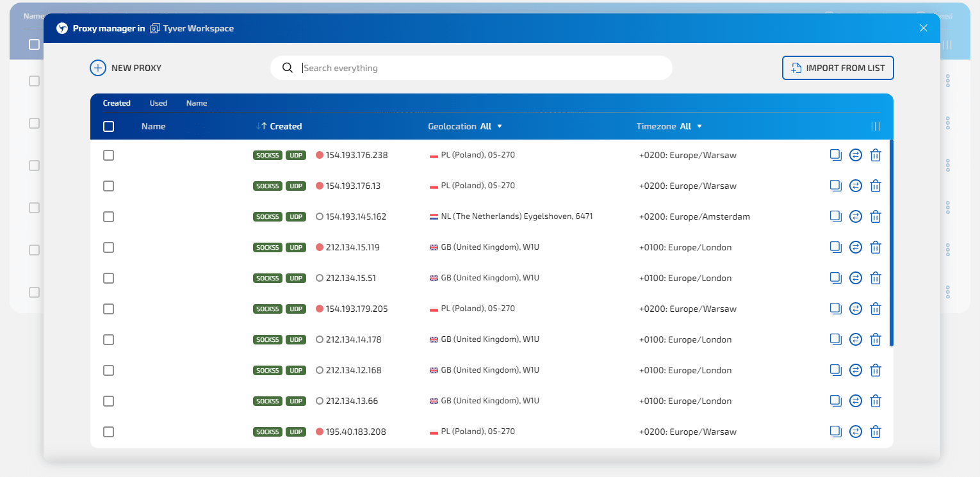Click the IP address 212.134.14.178
Screen dimensions: 980x477
pyautogui.click(x=354, y=339)
